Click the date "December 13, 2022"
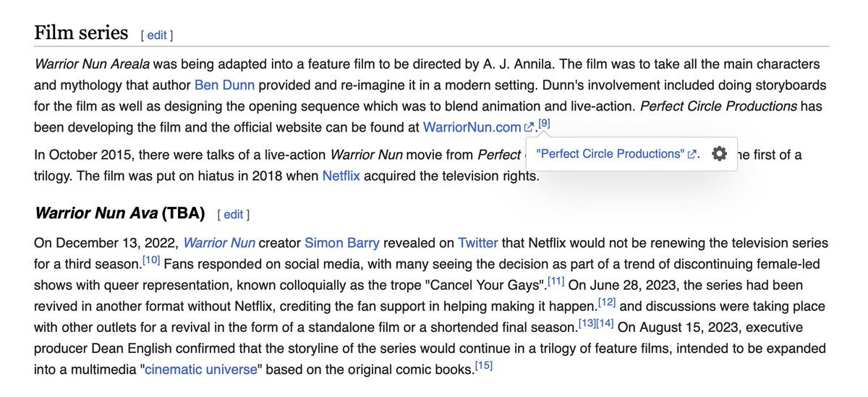Viewport: 868px width, 397px height. [x=114, y=243]
